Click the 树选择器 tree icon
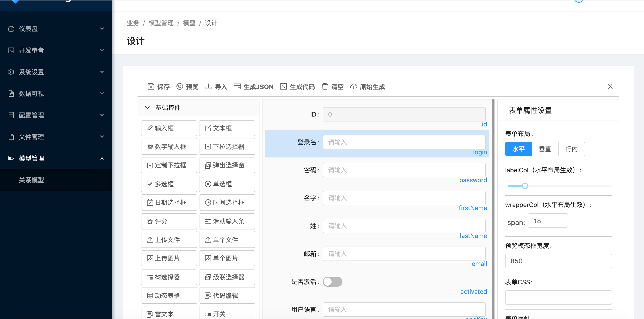This screenshot has height=319, width=644. [x=150, y=277]
